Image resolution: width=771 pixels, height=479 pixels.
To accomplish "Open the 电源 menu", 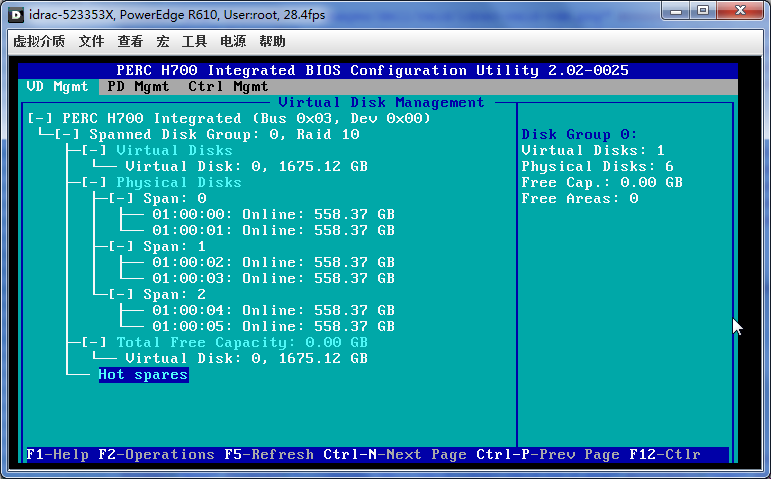I will click(x=233, y=41).
